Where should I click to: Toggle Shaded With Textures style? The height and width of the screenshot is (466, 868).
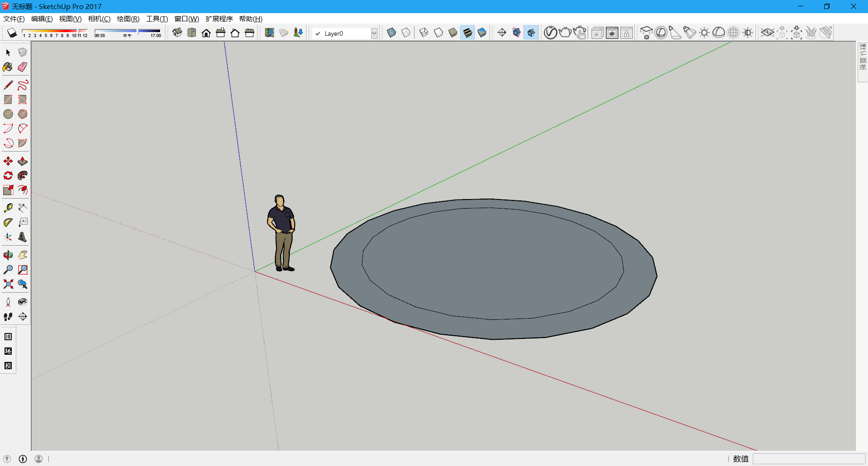pyautogui.click(x=467, y=33)
